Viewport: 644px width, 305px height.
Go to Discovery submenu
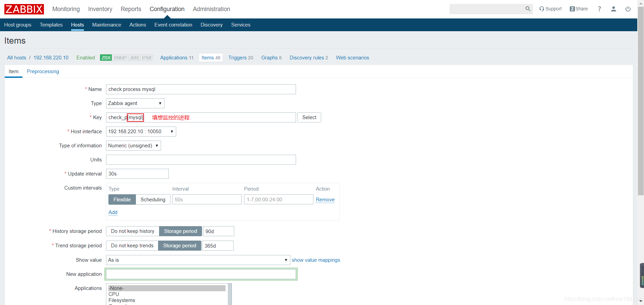tap(211, 25)
